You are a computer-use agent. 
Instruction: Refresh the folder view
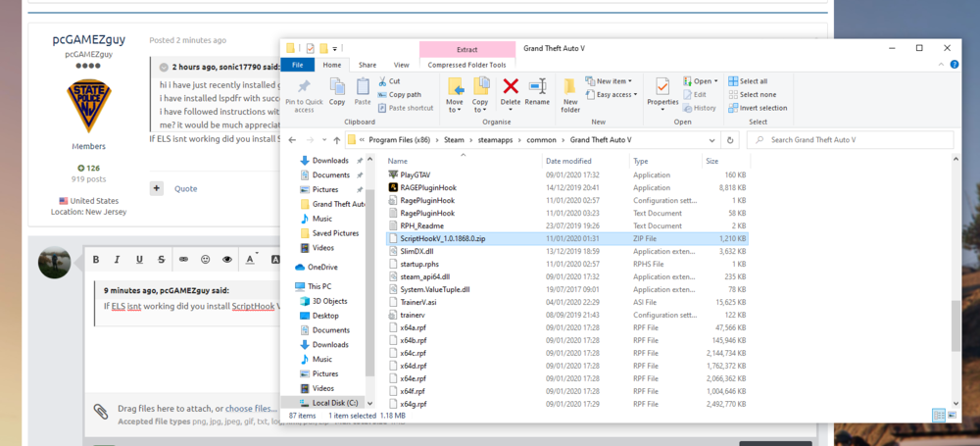(x=729, y=140)
